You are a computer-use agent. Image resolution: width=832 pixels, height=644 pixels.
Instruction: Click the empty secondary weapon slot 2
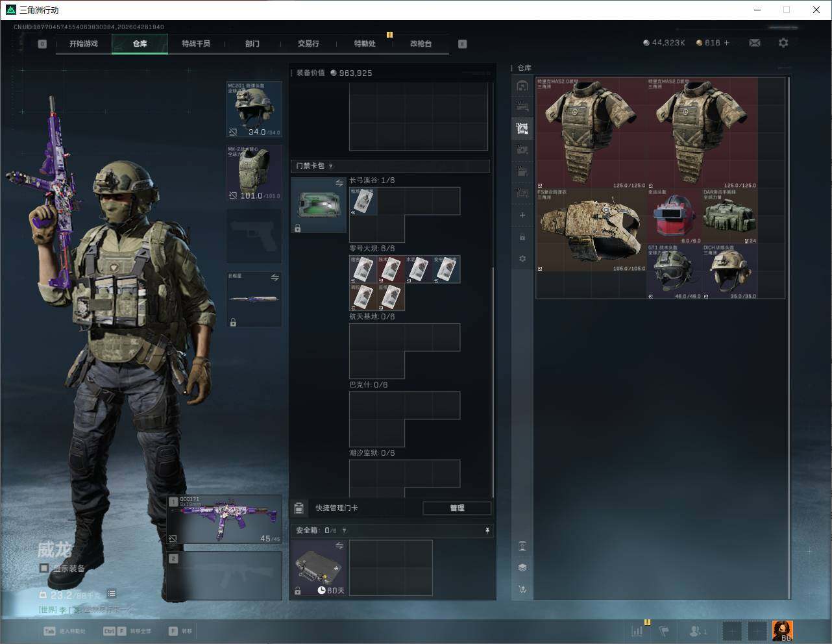(225, 575)
